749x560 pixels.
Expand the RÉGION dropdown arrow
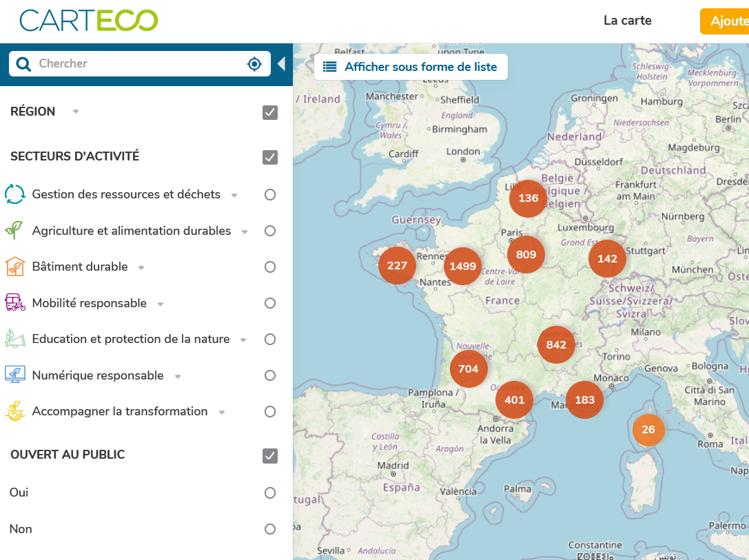76,112
